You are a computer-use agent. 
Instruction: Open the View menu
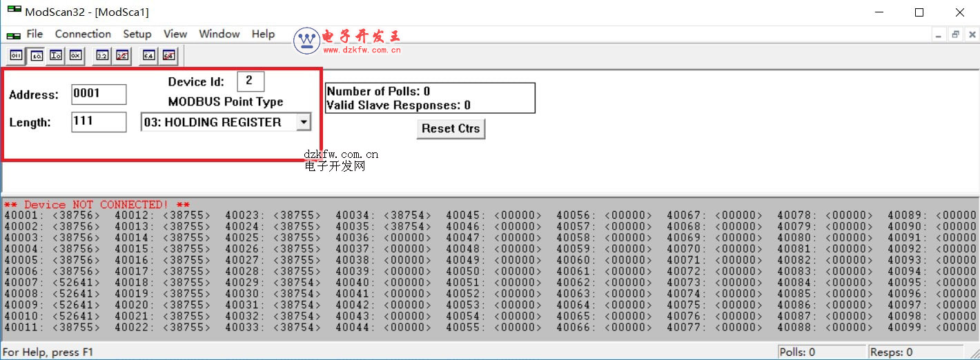(x=175, y=34)
